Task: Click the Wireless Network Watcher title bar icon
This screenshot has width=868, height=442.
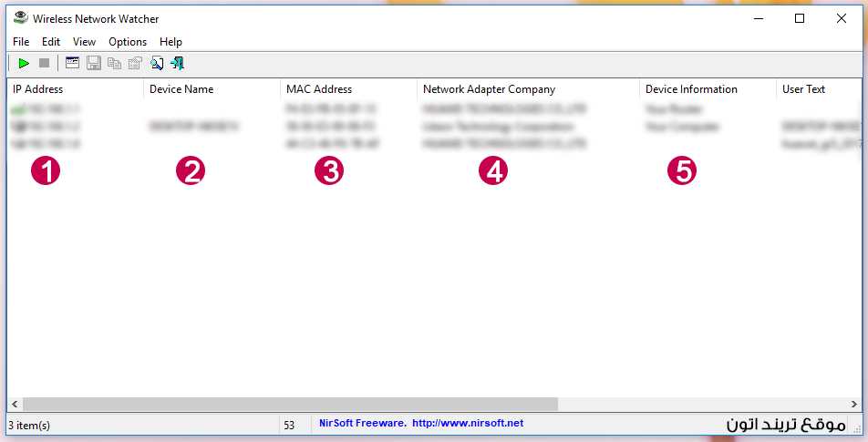Action: (x=20, y=17)
